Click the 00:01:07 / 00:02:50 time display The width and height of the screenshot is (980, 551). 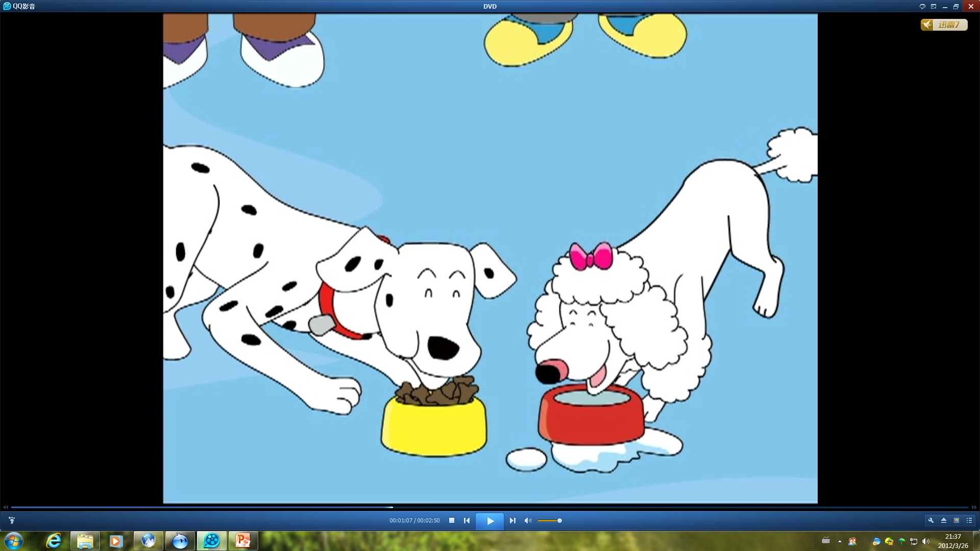pyautogui.click(x=414, y=520)
